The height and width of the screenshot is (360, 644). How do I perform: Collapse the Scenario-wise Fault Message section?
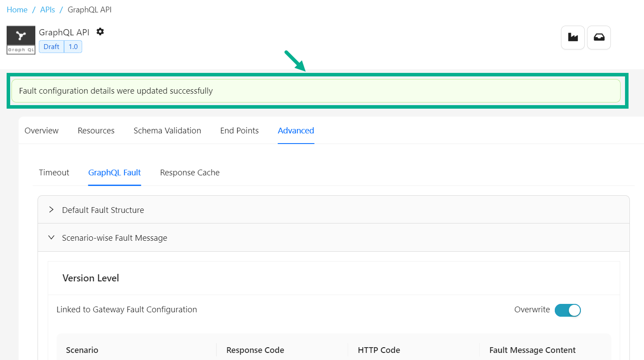point(114,238)
